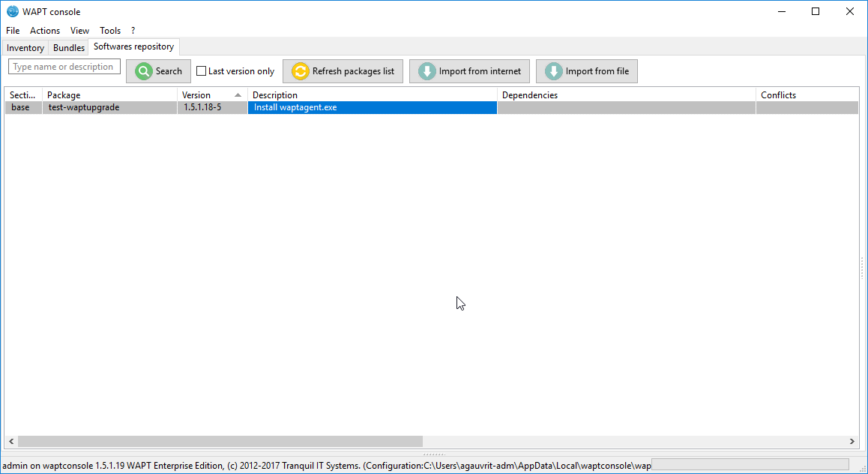Toggle the Last version only checkbox
Image resolution: width=868 pixels, height=474 pixels.
pyautogui.click(x=202, y=71)
